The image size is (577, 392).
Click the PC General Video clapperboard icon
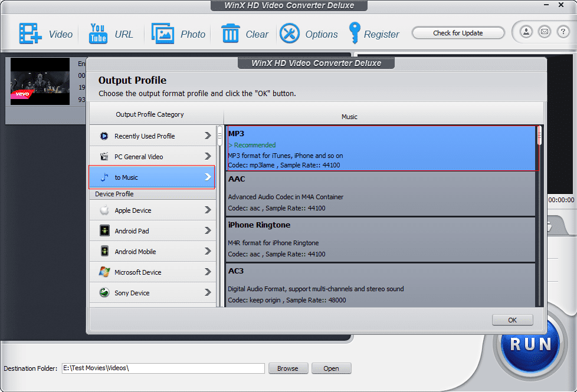coord(104,157)
